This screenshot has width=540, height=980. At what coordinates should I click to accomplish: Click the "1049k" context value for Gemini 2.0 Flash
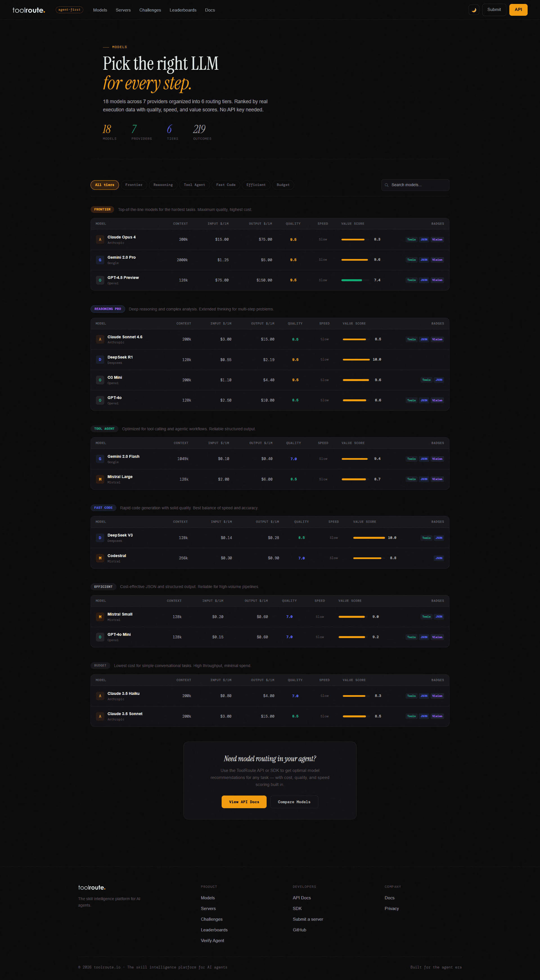(183, 459)
